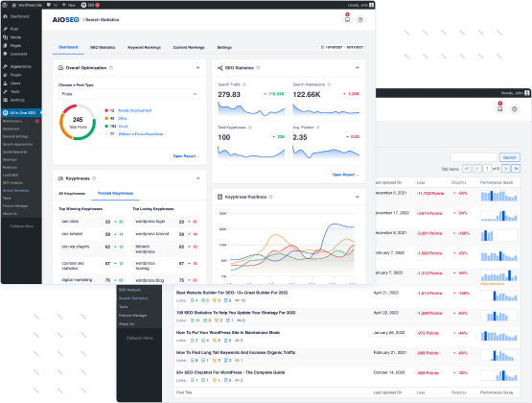Open Report in Overall Optimization card
The image size is (532, 403).
click(x=186, y=156)
